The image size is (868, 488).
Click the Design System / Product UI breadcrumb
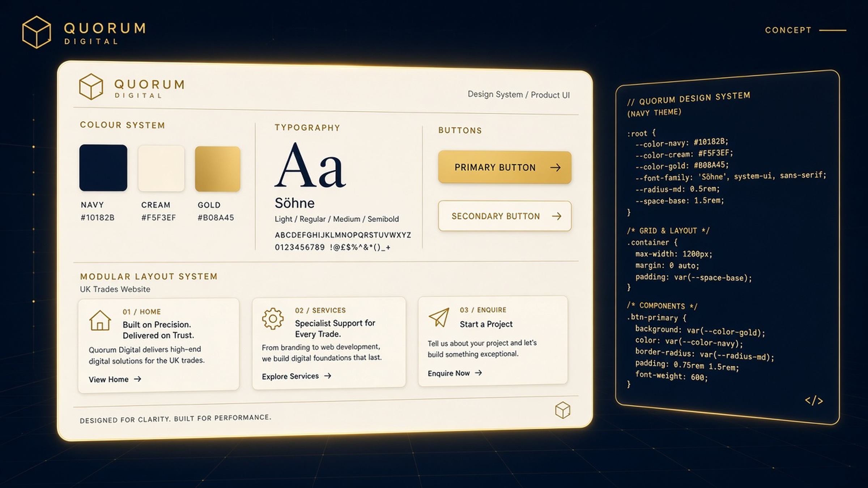tap(519, 95)
